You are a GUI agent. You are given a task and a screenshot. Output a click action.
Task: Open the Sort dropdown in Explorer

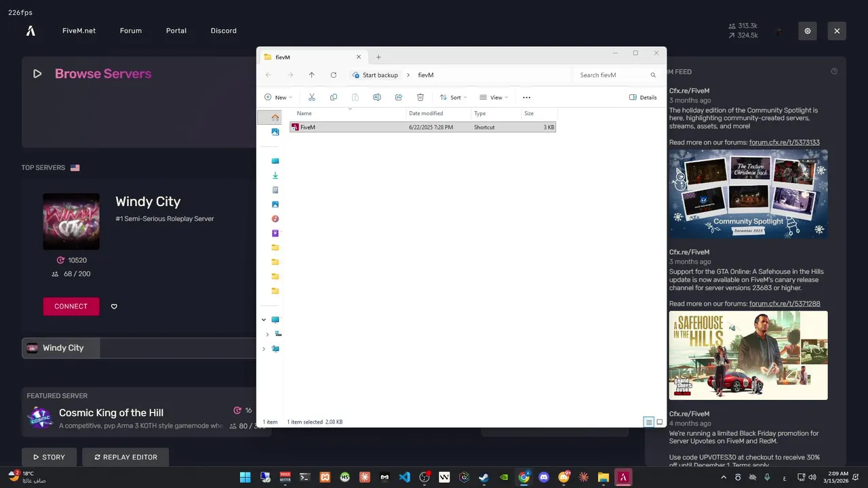tap(453, 98)
